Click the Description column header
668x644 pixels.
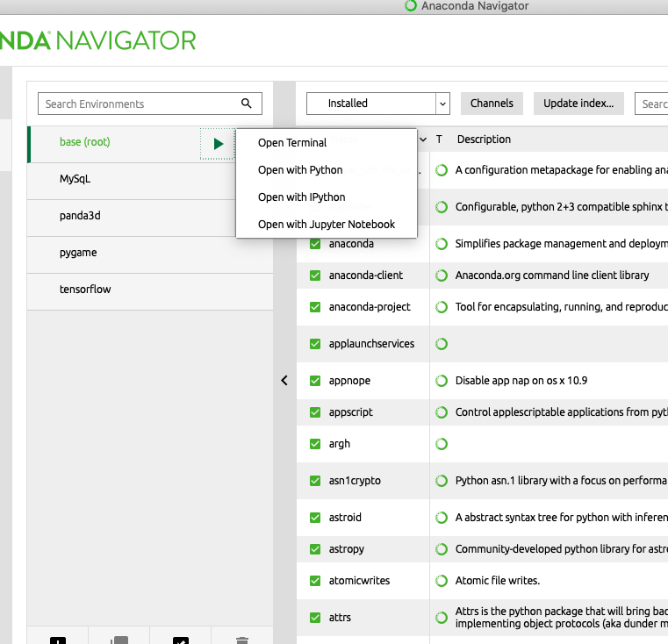click(x=484, y=140)
